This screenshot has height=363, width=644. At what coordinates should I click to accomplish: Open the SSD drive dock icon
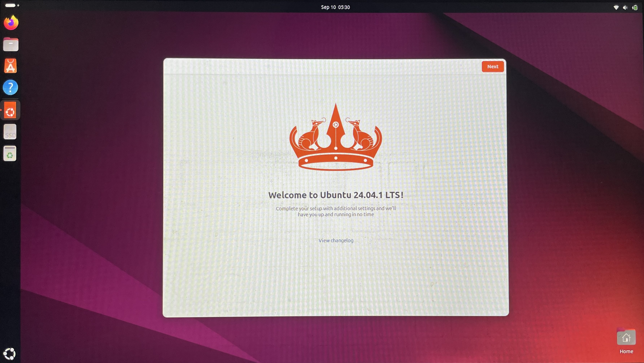[x=10, y=132]
